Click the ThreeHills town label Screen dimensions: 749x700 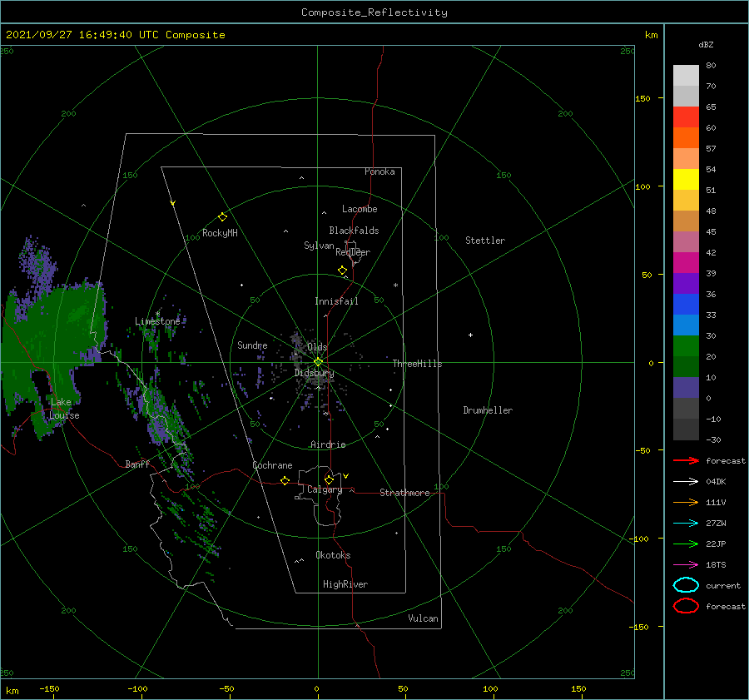(x=417, y=364)
